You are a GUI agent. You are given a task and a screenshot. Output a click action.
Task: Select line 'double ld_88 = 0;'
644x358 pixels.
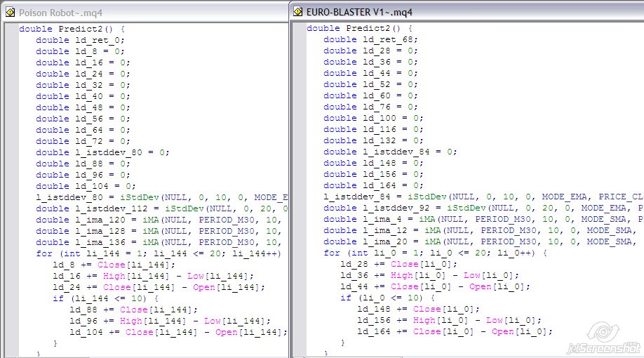pyautogui.click(x=83, y=164)
